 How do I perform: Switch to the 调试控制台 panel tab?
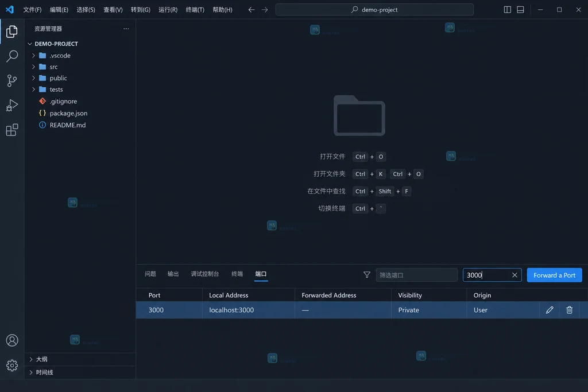click(x=205, y=274)
